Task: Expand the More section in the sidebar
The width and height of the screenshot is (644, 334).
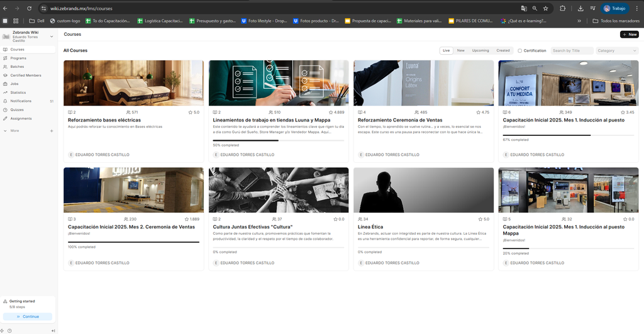Action: pos(15,131)
